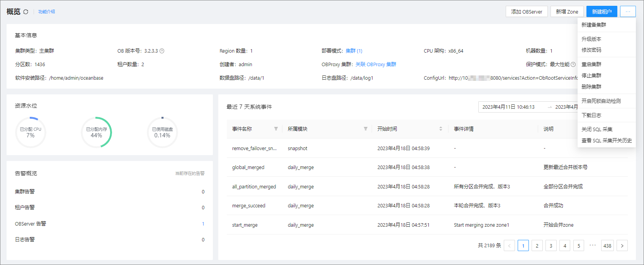Choose 重启集群 in dropdown menu

click(x=591, y=64)
